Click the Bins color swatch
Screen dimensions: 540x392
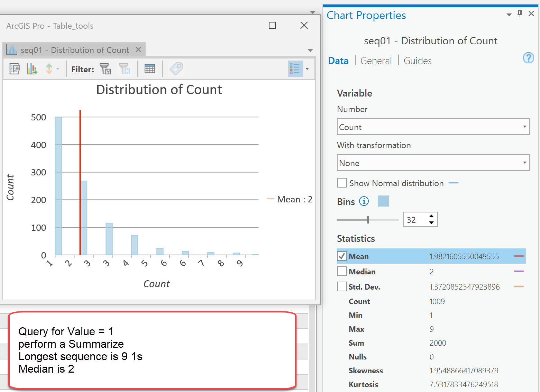pyautogui.click(x=383, y=201)
